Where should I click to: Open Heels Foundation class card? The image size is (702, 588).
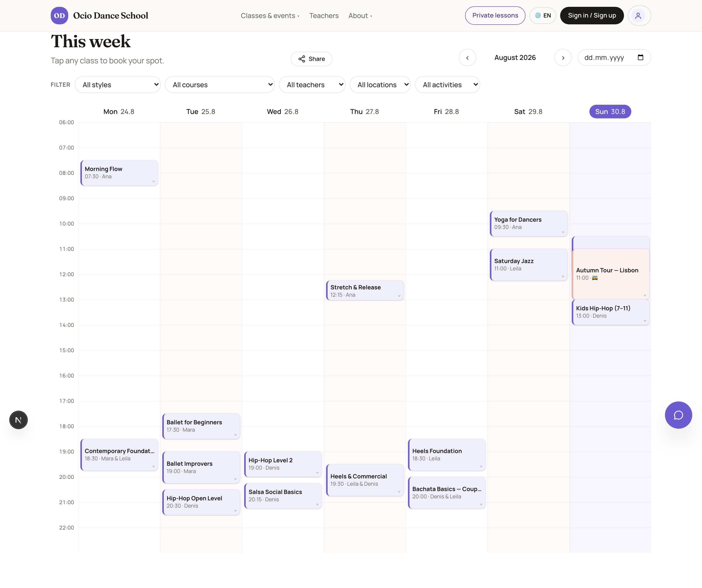(x=447, y=455)
